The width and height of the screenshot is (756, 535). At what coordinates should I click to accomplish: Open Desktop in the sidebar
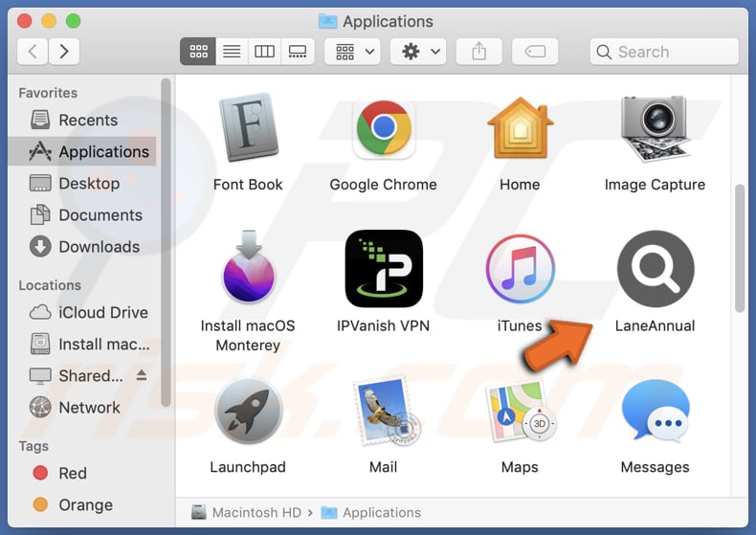click(82, 183)
